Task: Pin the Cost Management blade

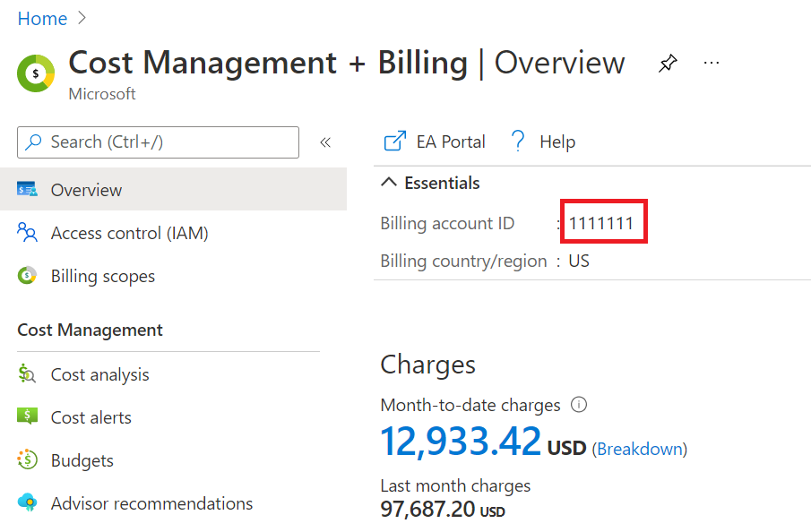Action: coord(668,63)
